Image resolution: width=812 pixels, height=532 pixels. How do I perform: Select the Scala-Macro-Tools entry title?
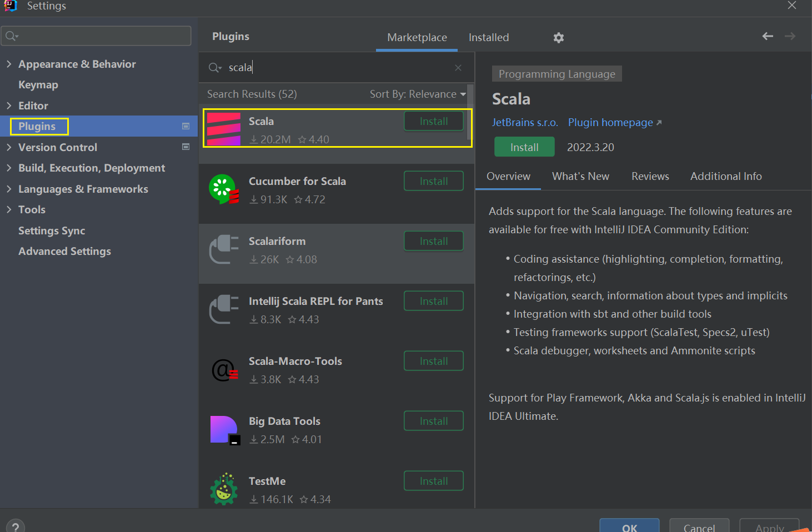[295, 361]
